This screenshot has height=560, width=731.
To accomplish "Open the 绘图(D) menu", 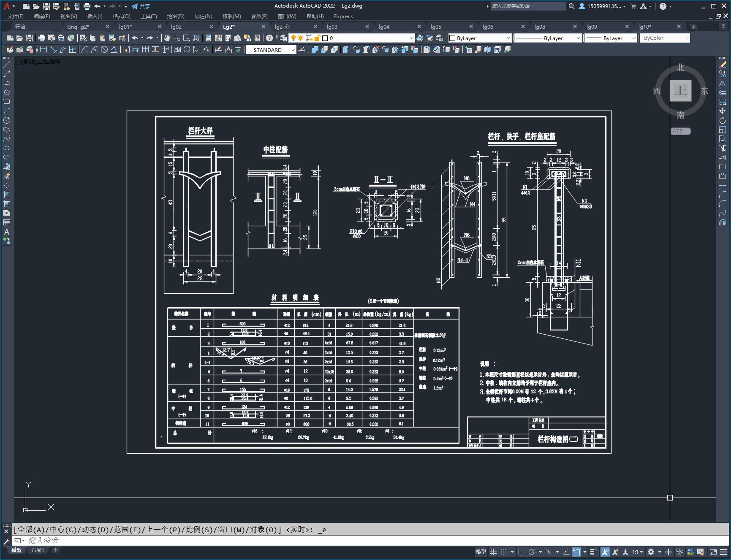I will click(176, 16).
